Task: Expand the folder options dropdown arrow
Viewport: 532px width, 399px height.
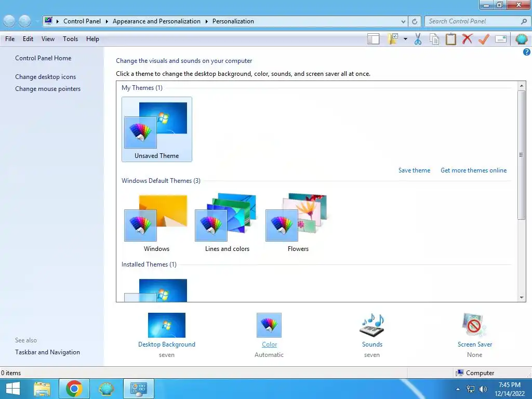Action: (405, 39)
